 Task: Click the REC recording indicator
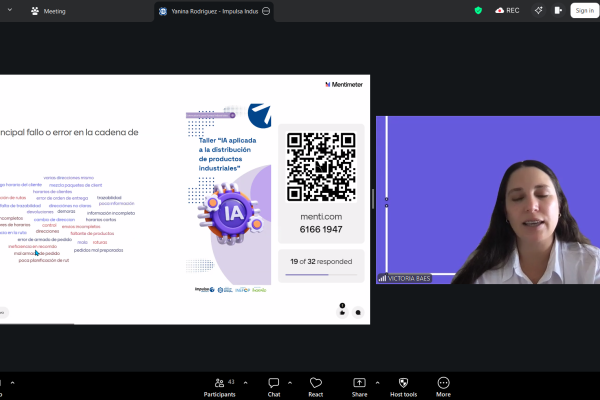tap(507, 10)
